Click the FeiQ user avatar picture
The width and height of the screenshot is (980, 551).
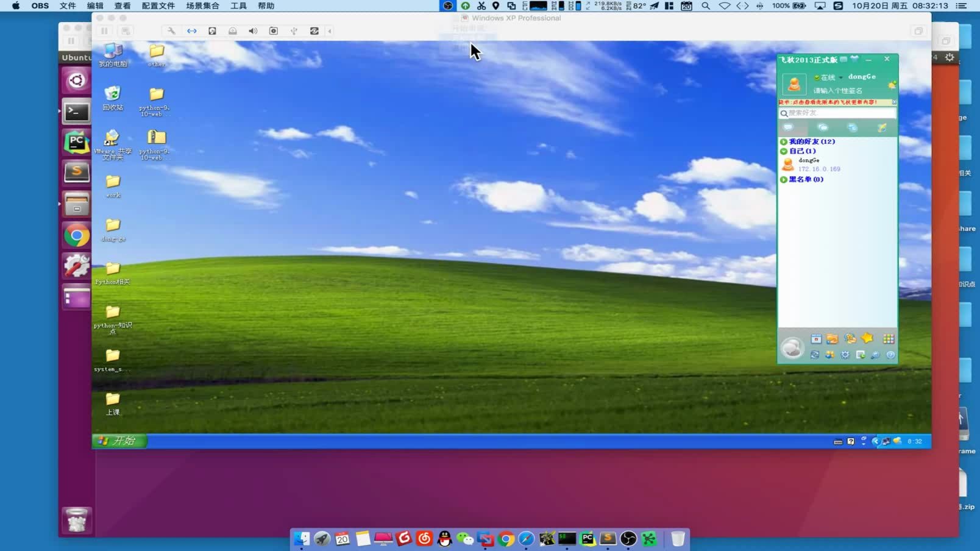(x=794, y=84)
